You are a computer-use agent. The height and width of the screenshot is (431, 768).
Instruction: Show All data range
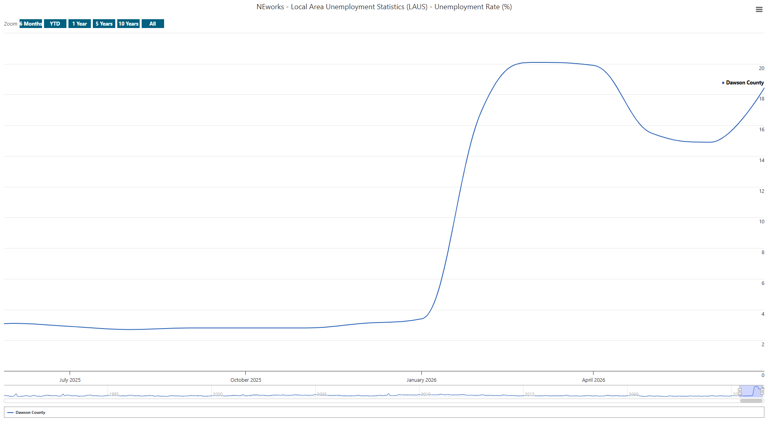click(x=153, y=24)
